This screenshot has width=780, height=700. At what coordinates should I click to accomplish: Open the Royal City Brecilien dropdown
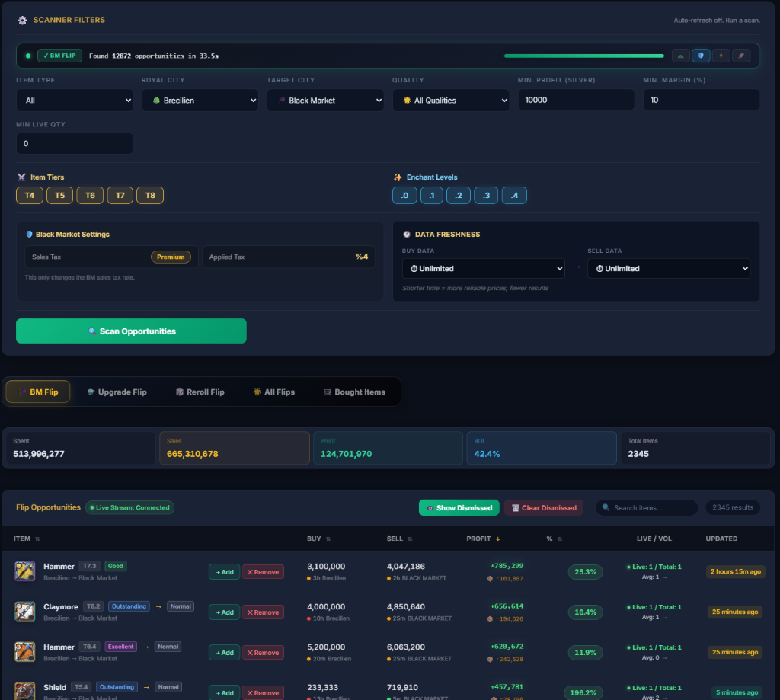pos(200,101)
